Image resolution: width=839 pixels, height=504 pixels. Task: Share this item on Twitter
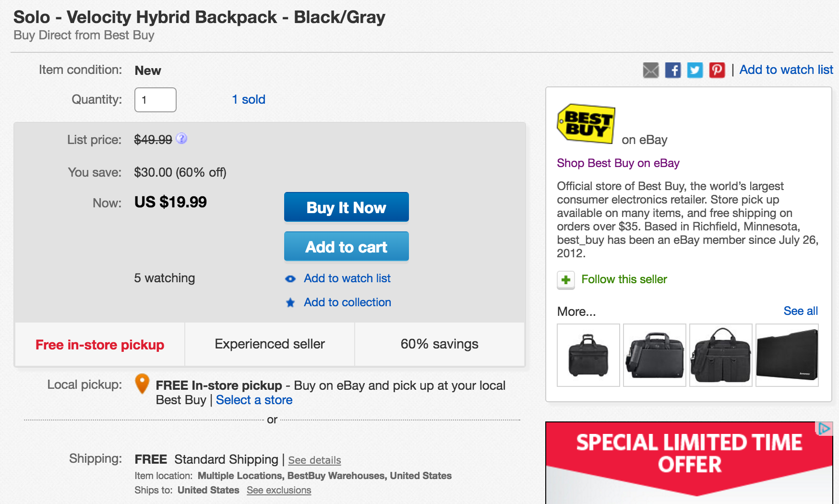click(695, 70)
